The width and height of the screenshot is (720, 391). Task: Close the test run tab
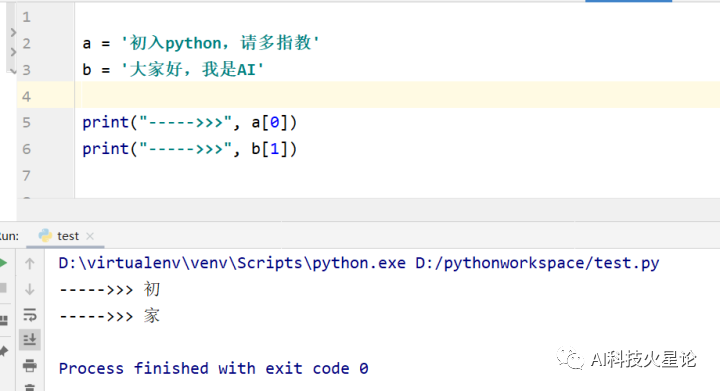point(90,236)
